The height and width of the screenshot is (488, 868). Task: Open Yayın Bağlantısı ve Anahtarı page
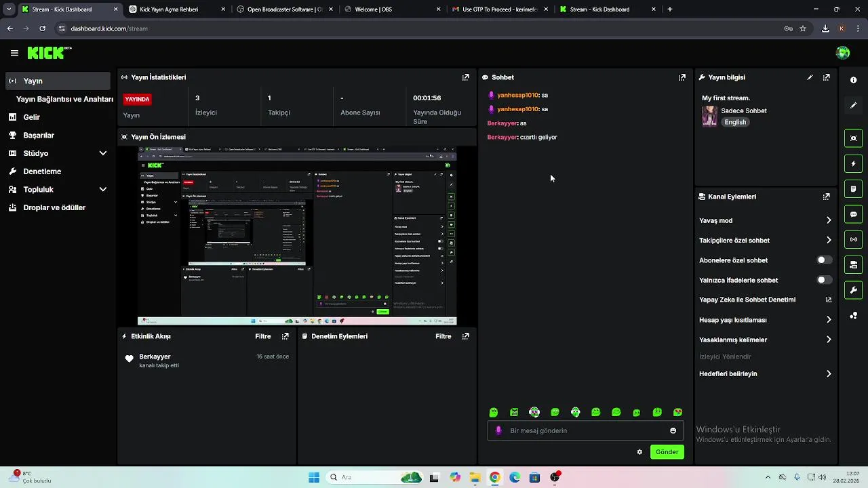64,99
